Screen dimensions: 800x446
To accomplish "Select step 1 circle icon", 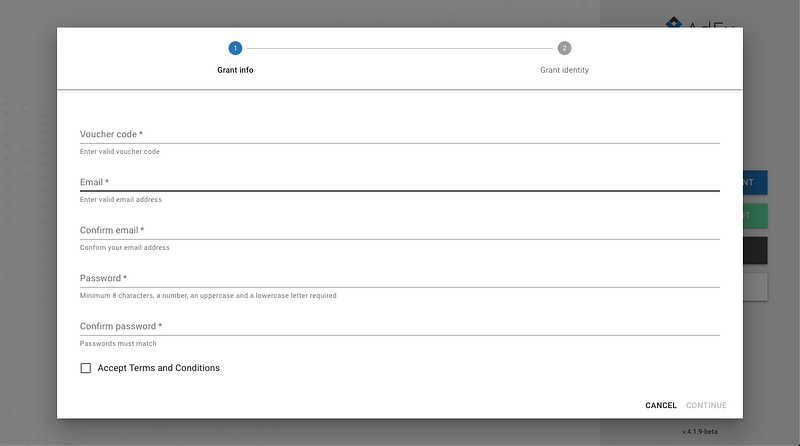I will pyautogui.click(x=235, y=48).
